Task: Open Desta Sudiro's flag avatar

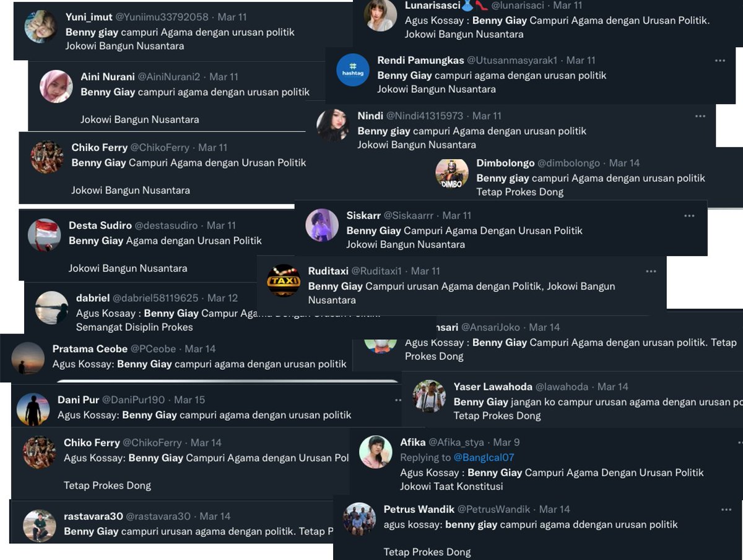Action: (45, 235)
